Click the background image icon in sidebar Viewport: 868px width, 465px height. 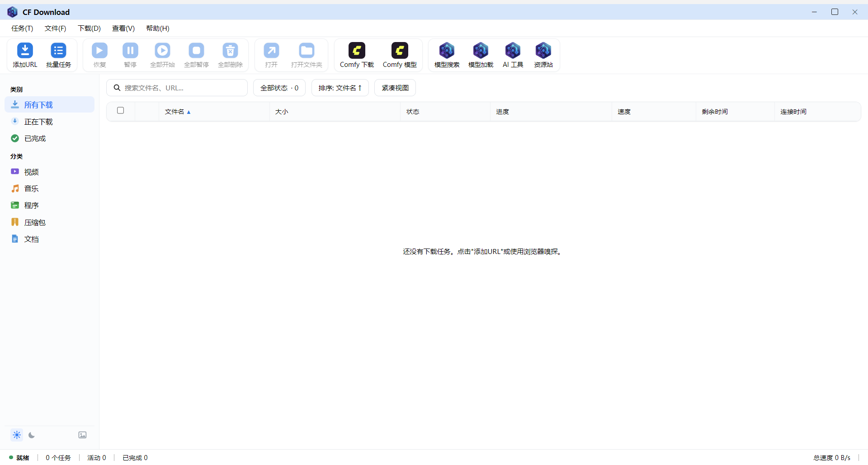tap(82, 435)
